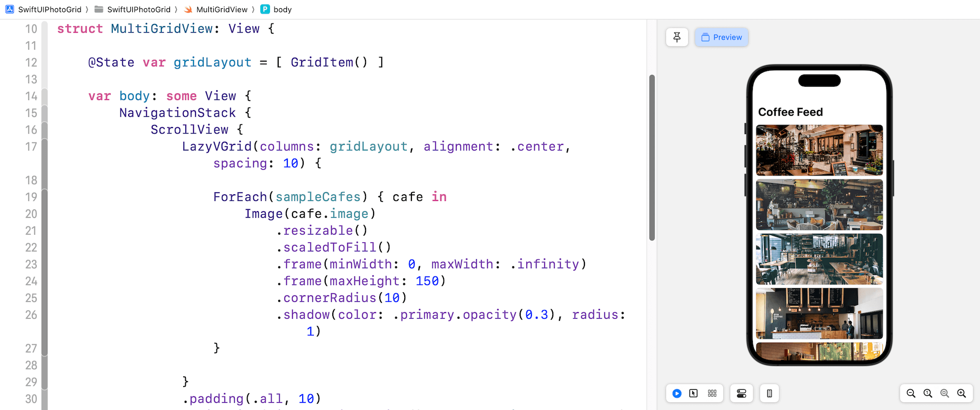Zoom in the preview canvas

961,393
